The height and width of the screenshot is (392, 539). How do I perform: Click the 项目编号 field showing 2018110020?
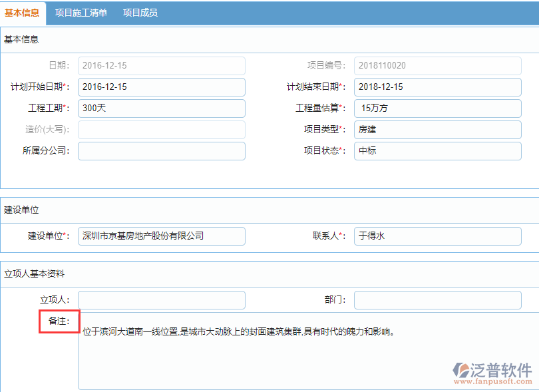[437, 65]
